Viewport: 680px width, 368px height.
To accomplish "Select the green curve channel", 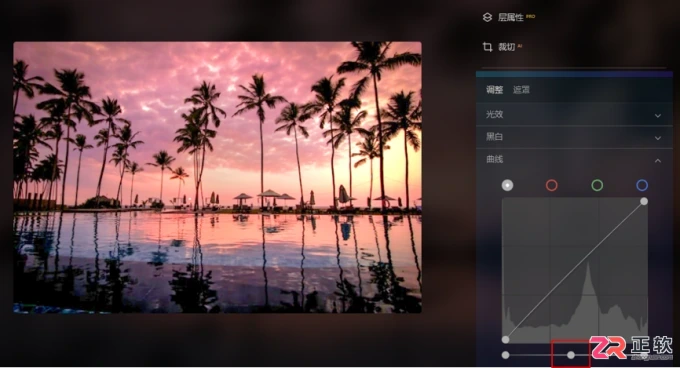I will tap(597, 186).
